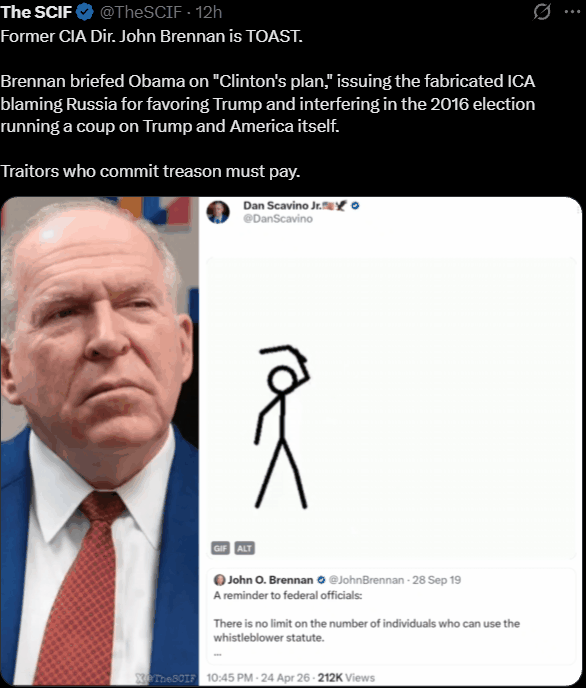
Task: Click the 212K Views counter
Action: [x=346, y=678]
